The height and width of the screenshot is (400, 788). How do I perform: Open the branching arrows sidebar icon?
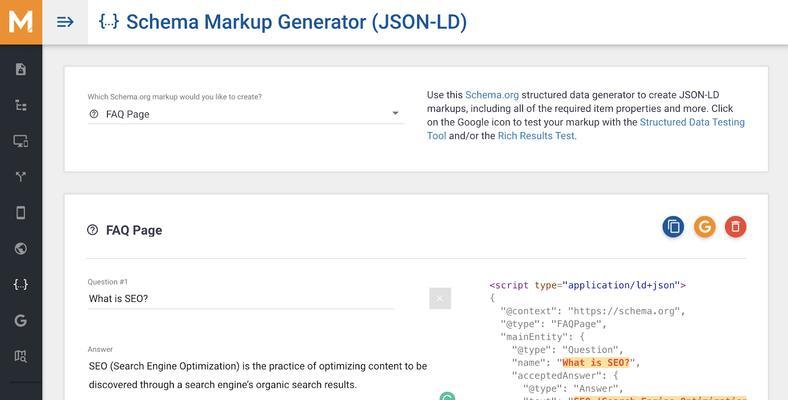[x=21, y=177]
